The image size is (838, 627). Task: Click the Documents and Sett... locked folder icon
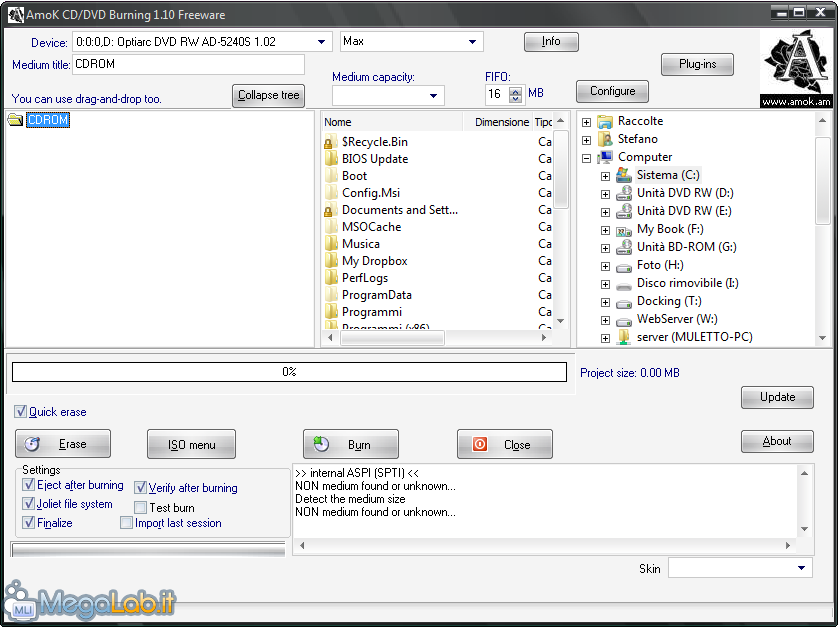point(331,210)
